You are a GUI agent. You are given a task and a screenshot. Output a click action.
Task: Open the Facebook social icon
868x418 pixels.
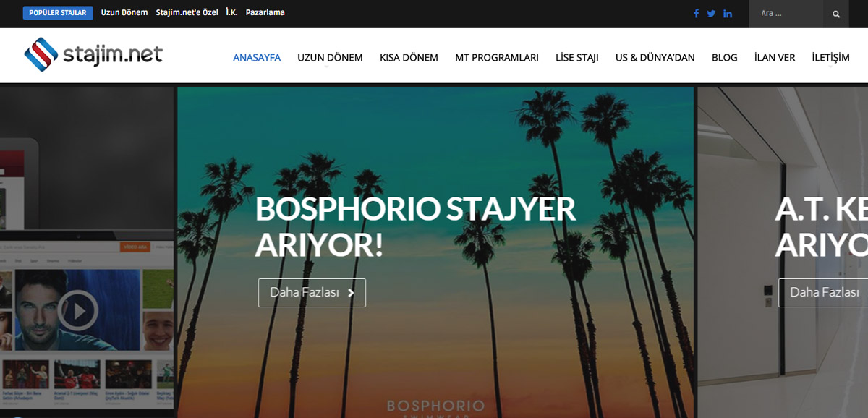(x=697, y=13)
